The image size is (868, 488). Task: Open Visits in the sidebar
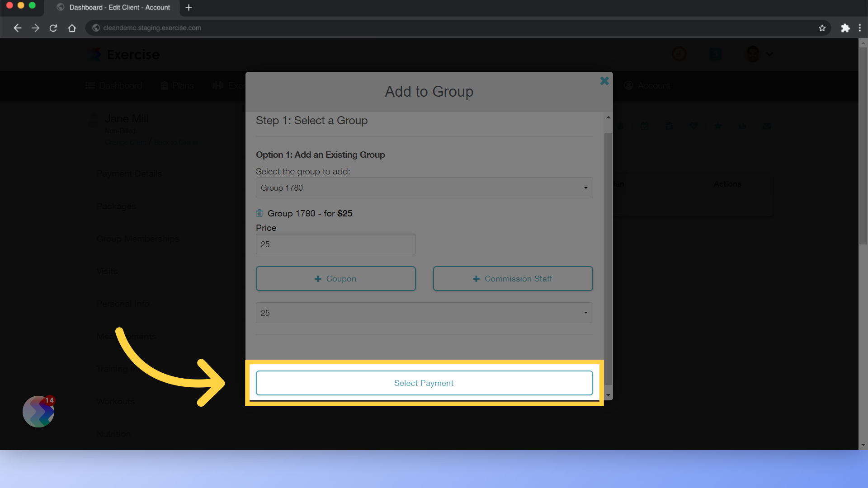point(107,272)
